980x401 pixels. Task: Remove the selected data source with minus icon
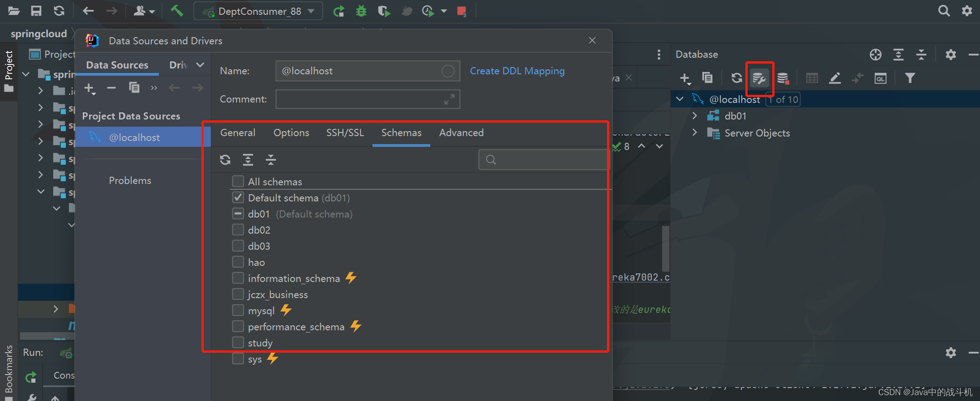[111, 88]
